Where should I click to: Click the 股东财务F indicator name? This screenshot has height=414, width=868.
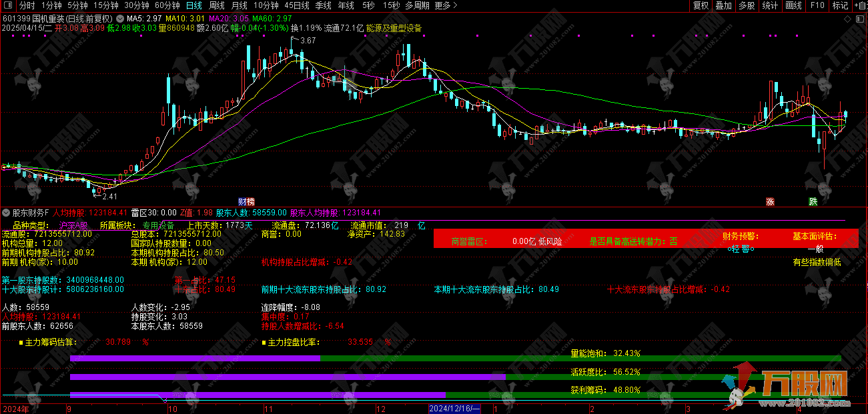point(31,212)
